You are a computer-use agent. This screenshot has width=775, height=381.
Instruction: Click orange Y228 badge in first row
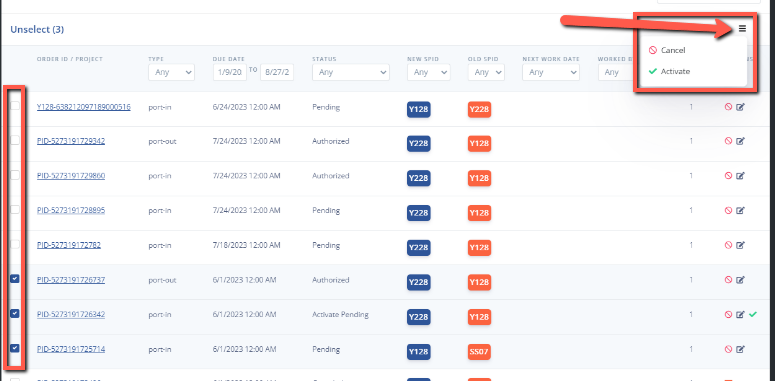click(x=479, y=109)
